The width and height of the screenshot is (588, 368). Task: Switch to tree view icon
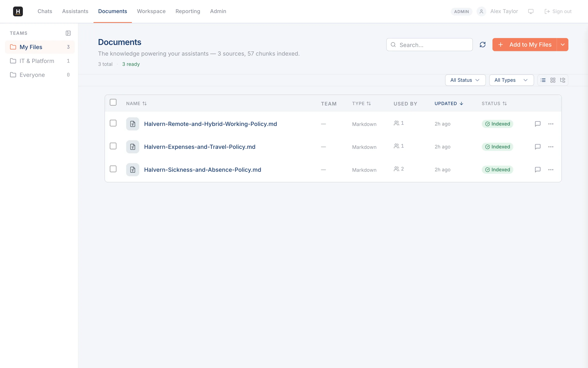click(x=562, y=80)
